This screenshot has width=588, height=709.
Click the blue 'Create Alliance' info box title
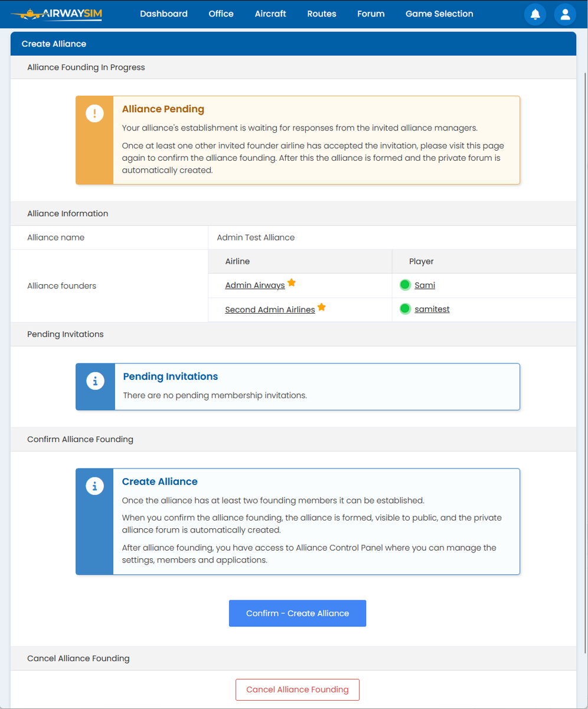pyautogui.click(x=159, y=482)
